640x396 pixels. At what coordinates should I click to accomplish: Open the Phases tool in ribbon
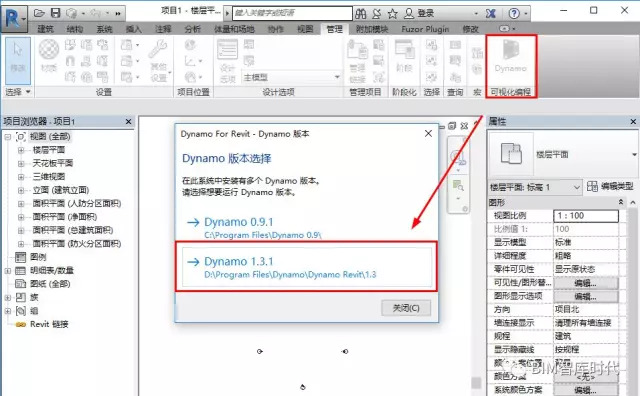click(x=404, y=56)
